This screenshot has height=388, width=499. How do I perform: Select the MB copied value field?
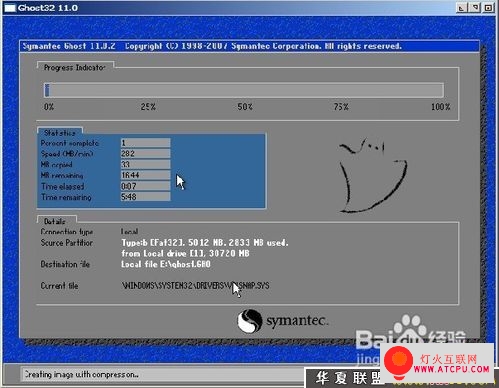pyautogui.click(x=145, y=164)
